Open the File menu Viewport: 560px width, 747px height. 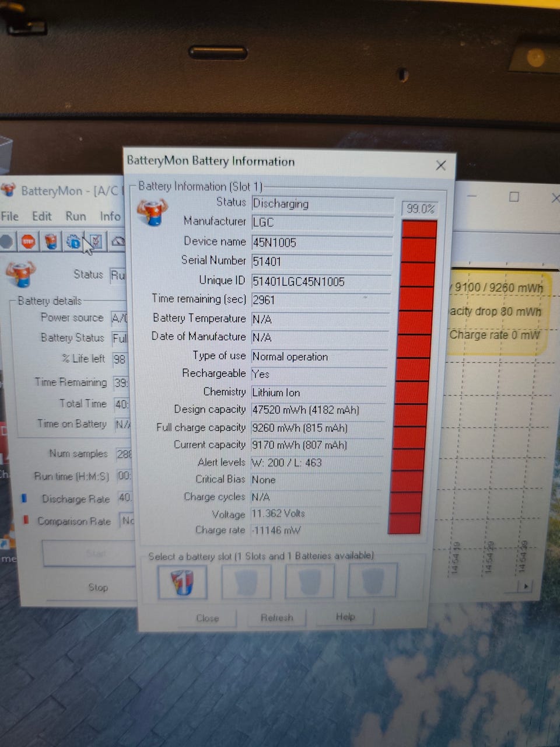point(10,217)
